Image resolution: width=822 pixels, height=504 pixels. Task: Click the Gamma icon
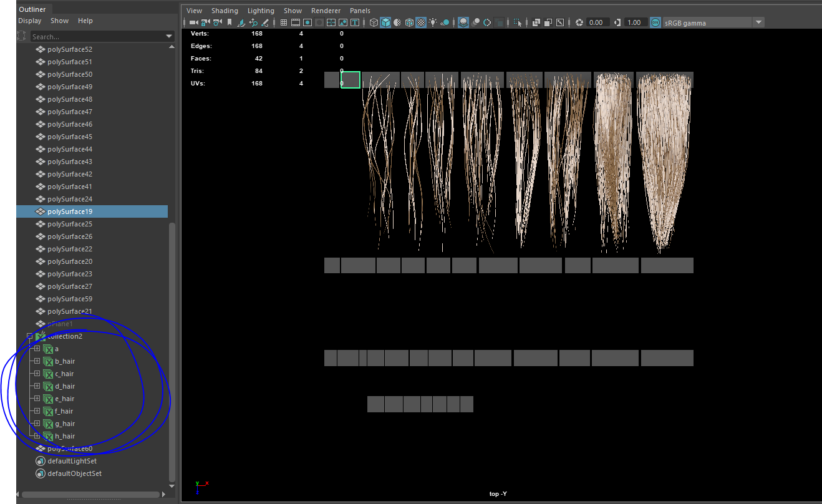coord(617,22)
